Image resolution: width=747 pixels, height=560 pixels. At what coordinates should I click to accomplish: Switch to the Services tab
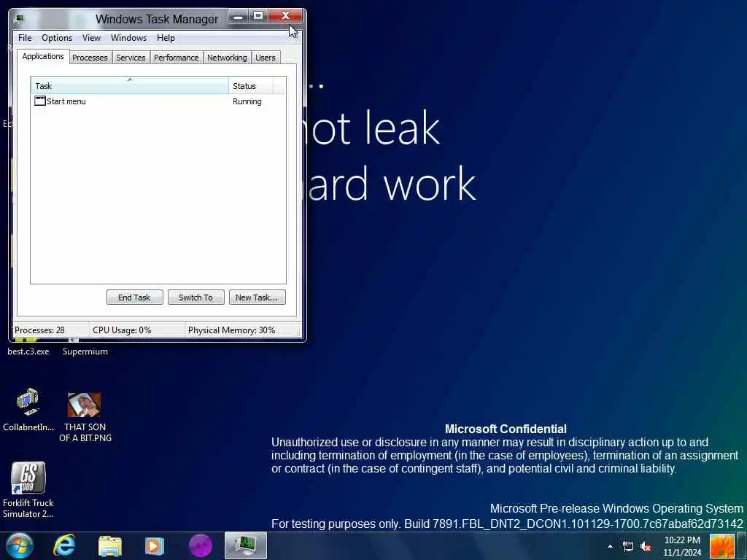[x=131, y=58]
